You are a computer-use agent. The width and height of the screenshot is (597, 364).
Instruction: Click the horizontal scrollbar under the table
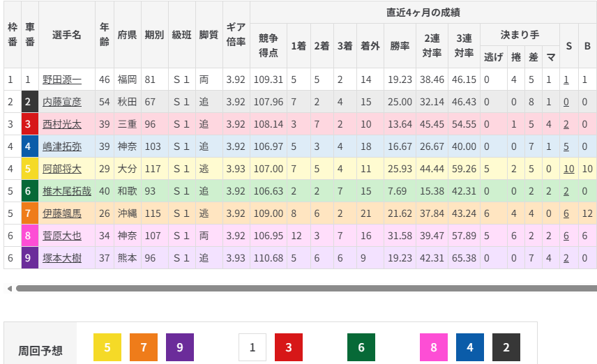307,288
